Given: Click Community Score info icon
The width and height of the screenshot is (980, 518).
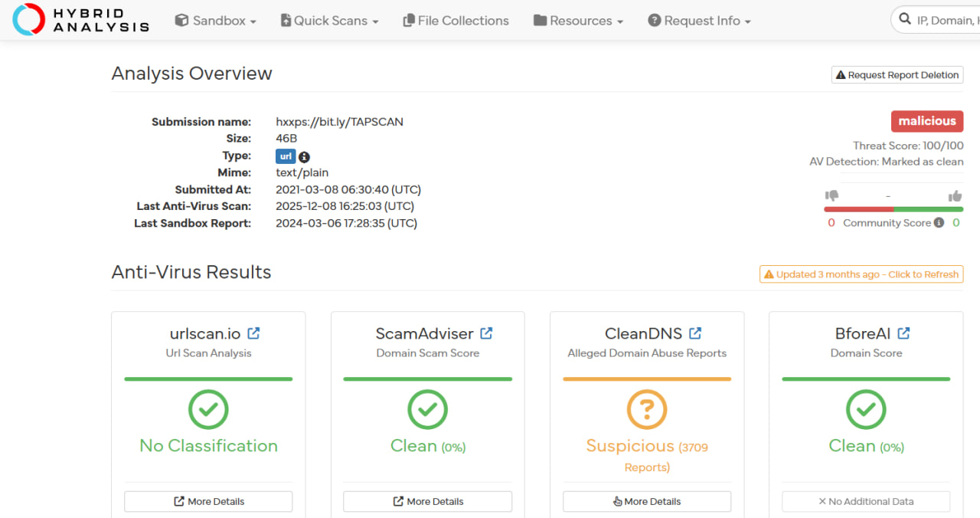Looking at the screenshot, I should tap(939, 223).
